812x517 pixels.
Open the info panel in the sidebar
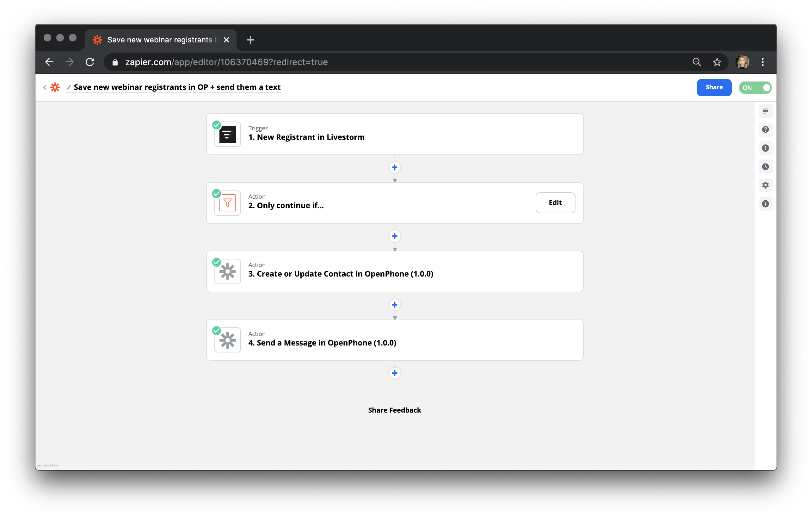coord(766,203)
